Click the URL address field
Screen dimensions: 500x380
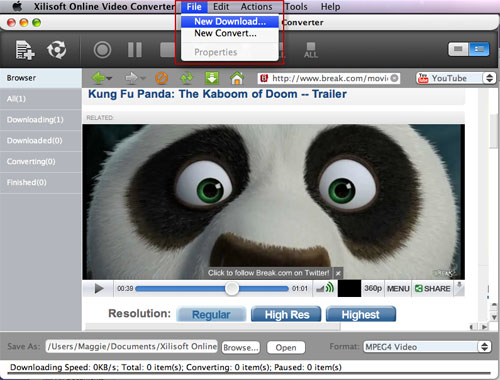coord(328,78)
